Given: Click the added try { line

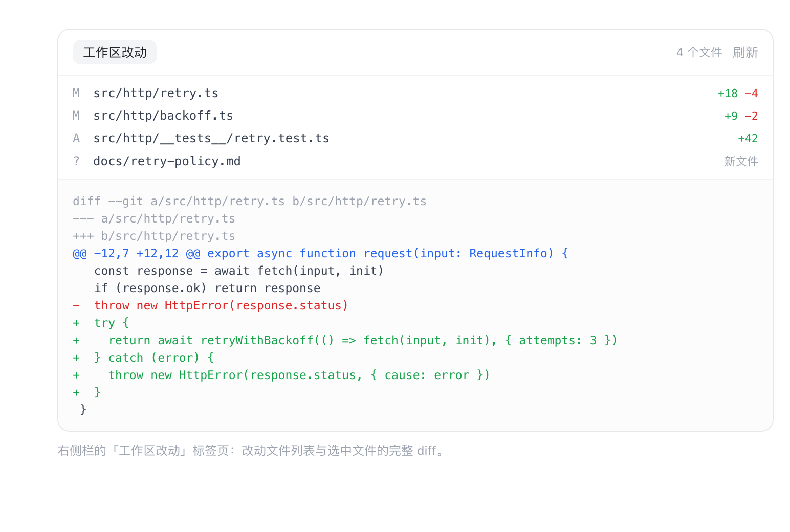Looking at the screenshot, I should point(101,323).
